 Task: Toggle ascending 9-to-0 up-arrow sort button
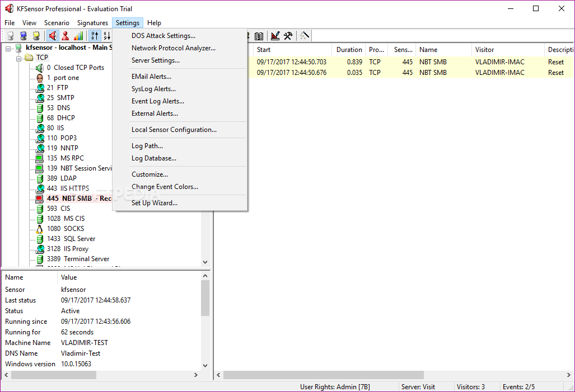pyautogui.click(x=95, y=36)
